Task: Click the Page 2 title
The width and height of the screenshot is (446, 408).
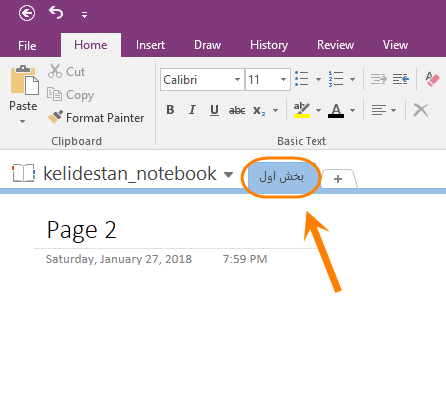Action: 82,230
